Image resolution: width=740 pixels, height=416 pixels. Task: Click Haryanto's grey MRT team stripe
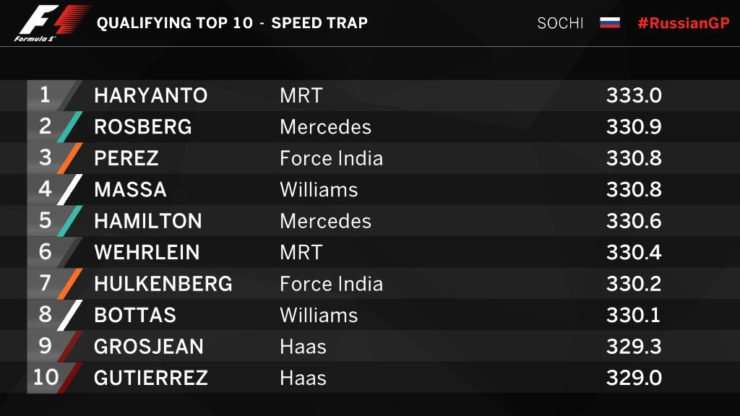[70, 95]
